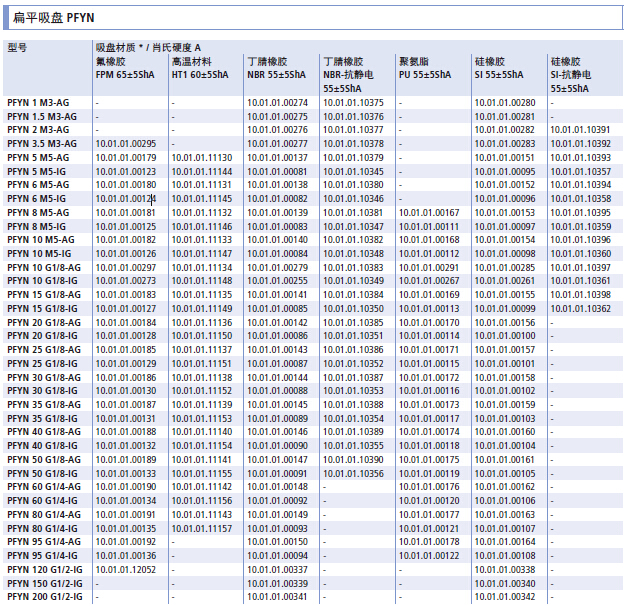Click part number 10.01.01.10375
The width and height of the screenshot is (640, 606).
(353, 103)
